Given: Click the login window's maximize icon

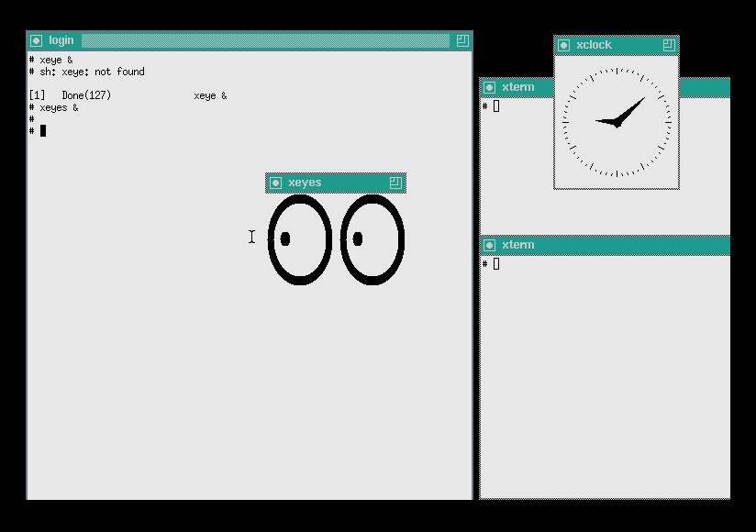Looking at the screenshot, I should coord(462,40).
